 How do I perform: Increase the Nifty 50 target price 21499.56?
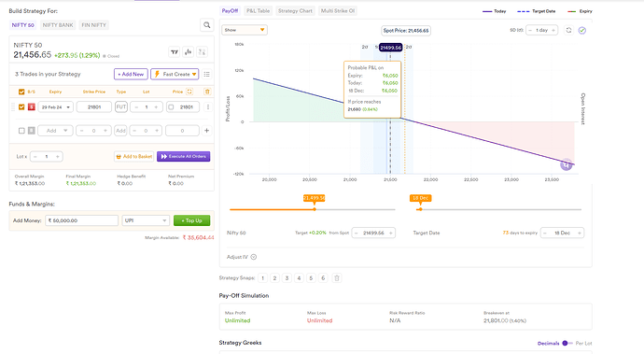pyautogui.click(x=390, y=233)
